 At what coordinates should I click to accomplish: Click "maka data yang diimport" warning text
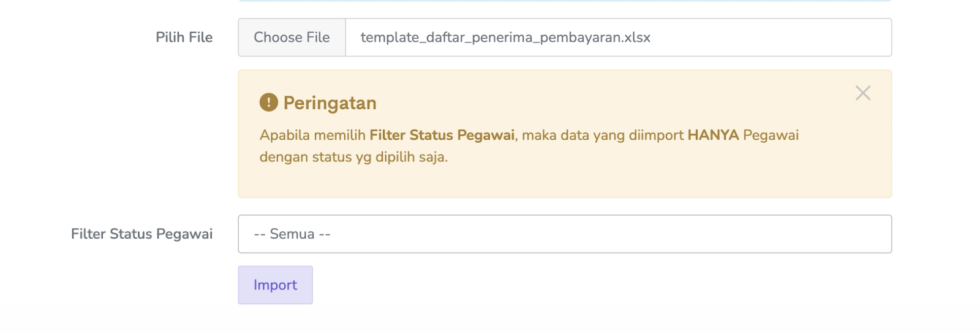602,135
